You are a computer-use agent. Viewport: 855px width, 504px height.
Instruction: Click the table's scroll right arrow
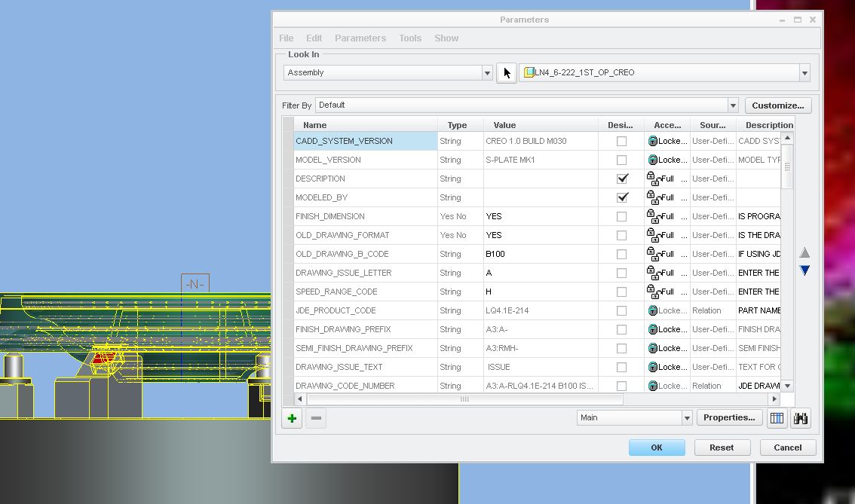774,399
